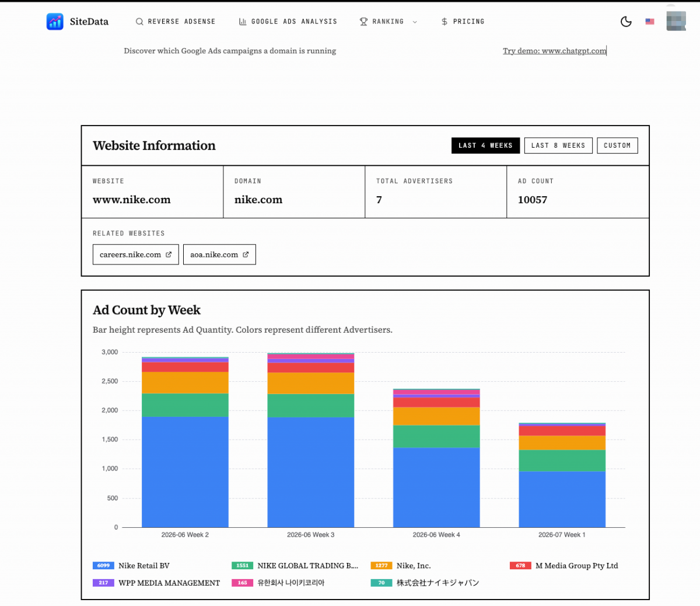
Task: Click the WPP MEDIA MANAGEMENT legend label
Action: (x=169, y=583)
